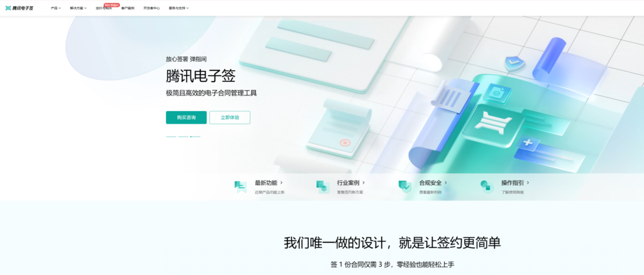View the 操作指引 link
This screenshot has height=275, width=644.
tap(514, 183)
